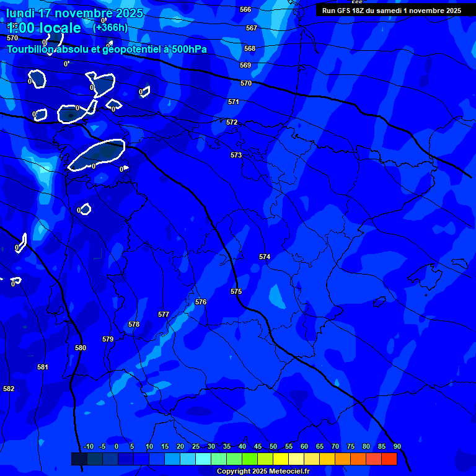The height and width of the screenshot is (476, 476).
Task: Click the Run GFS 18Z header label
Action: coord(391,11)
